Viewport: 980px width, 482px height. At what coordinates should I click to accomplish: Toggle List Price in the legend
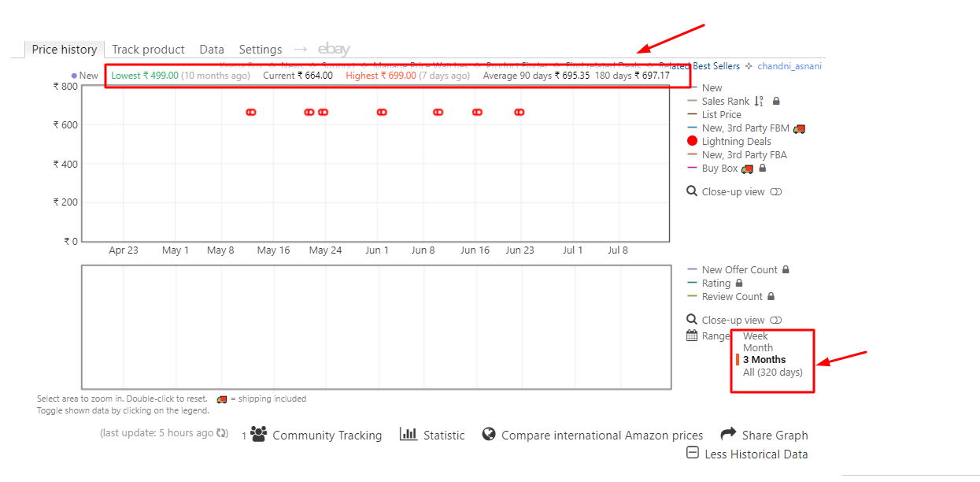coord(721,115)
